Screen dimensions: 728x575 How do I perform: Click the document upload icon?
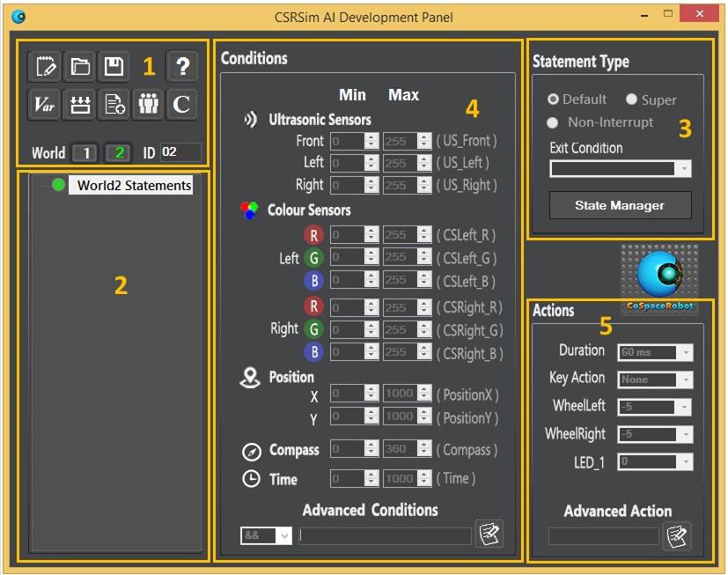pos(113,104)
